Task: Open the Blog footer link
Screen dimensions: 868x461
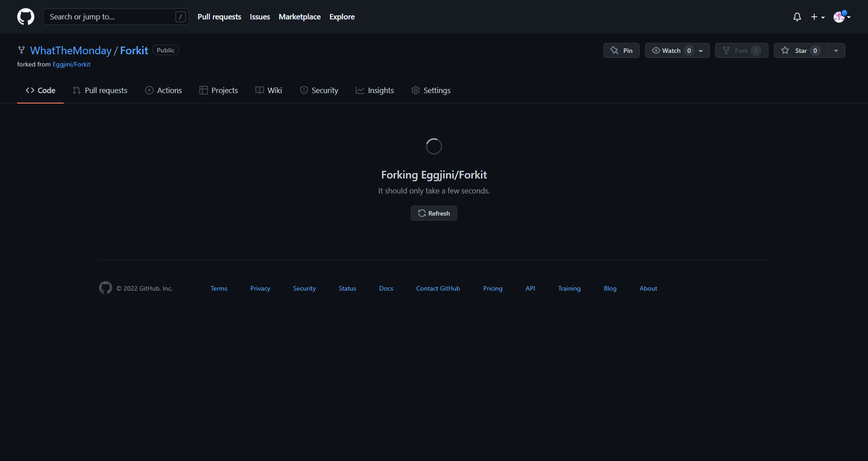Action: 610,288
